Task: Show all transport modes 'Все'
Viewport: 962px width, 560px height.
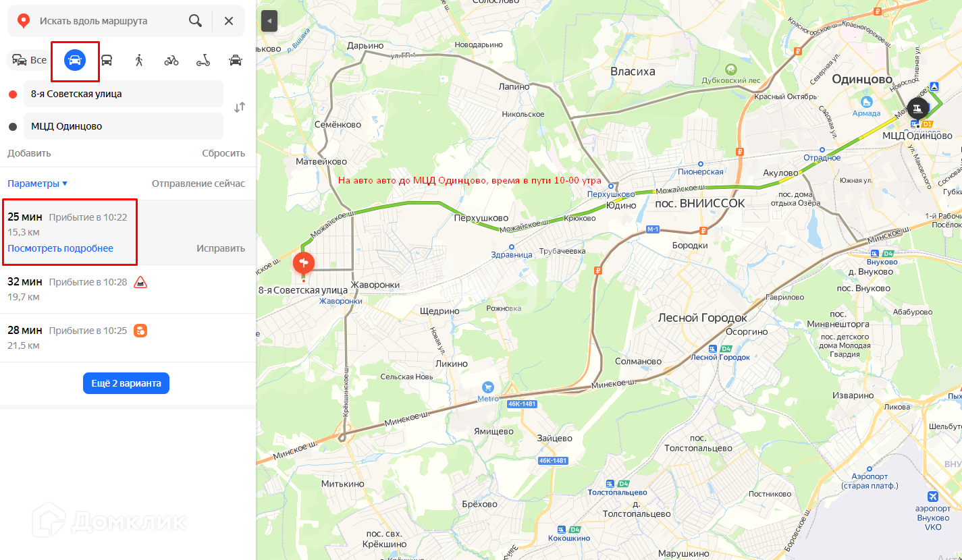Action: pos(30,61)
